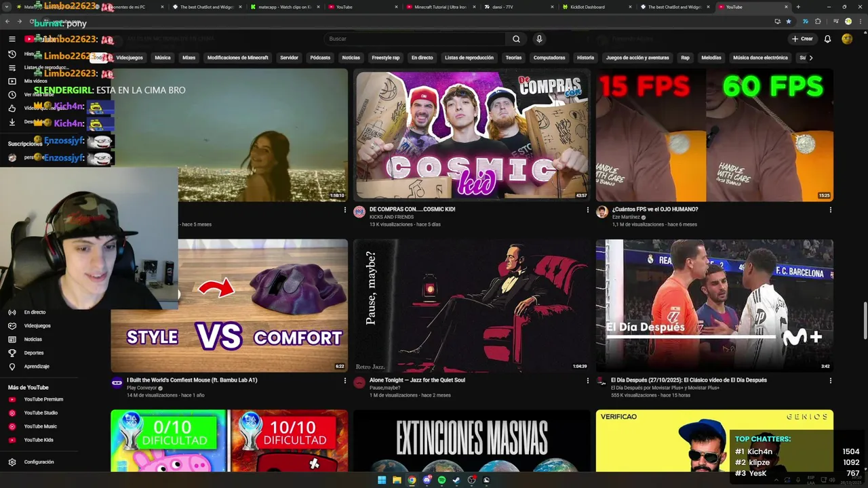Open the 0/10 vs 10/10 Dificultad thumbnail
The height and width of the screenshot is (488, 868).
pyautogui.click(x=229, y=441)
